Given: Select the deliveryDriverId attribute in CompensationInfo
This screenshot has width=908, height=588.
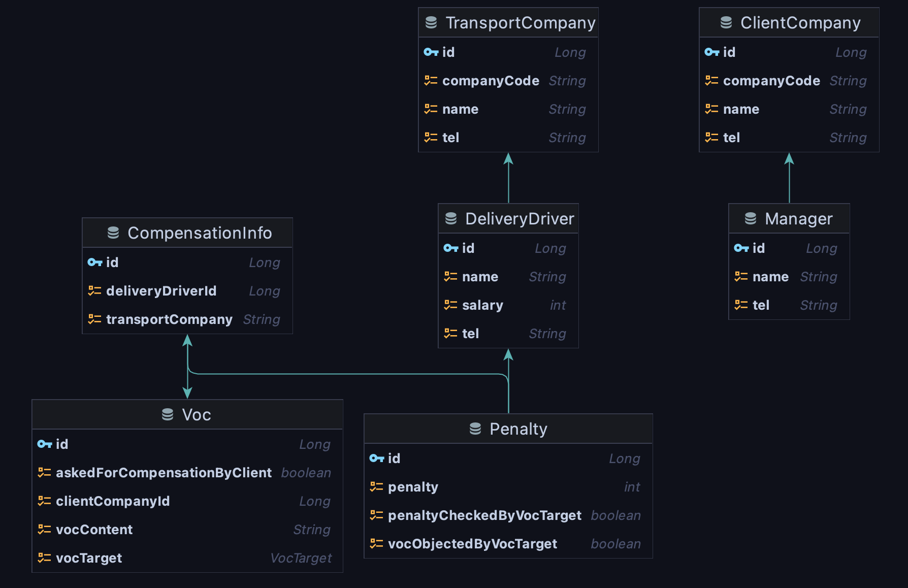Looking at the screenshot, I should tap(161, 291).
